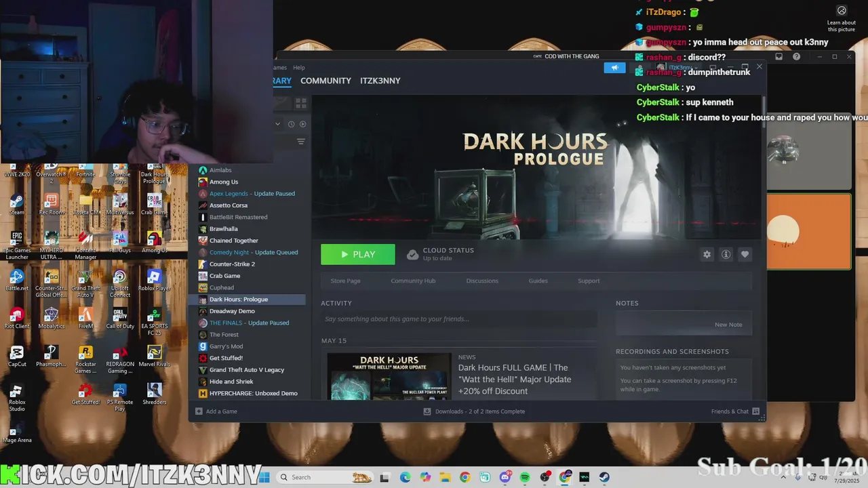Viewport: 868px width, 488px height.
Task: Open library filter options icon
Action: point(301,142)
